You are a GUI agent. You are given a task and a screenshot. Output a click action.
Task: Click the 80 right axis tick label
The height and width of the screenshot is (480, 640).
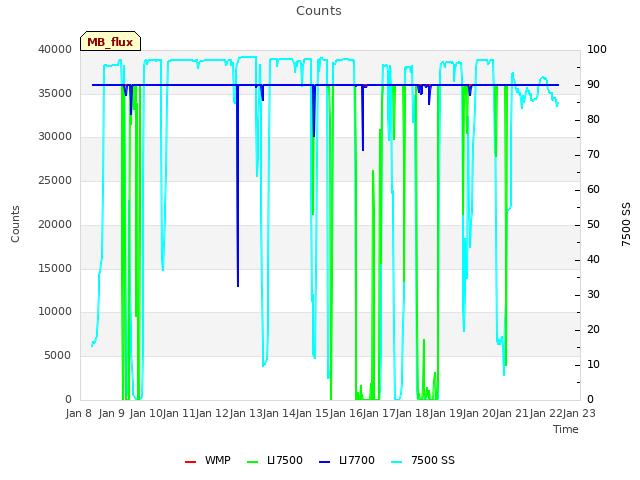coord(593,120)
